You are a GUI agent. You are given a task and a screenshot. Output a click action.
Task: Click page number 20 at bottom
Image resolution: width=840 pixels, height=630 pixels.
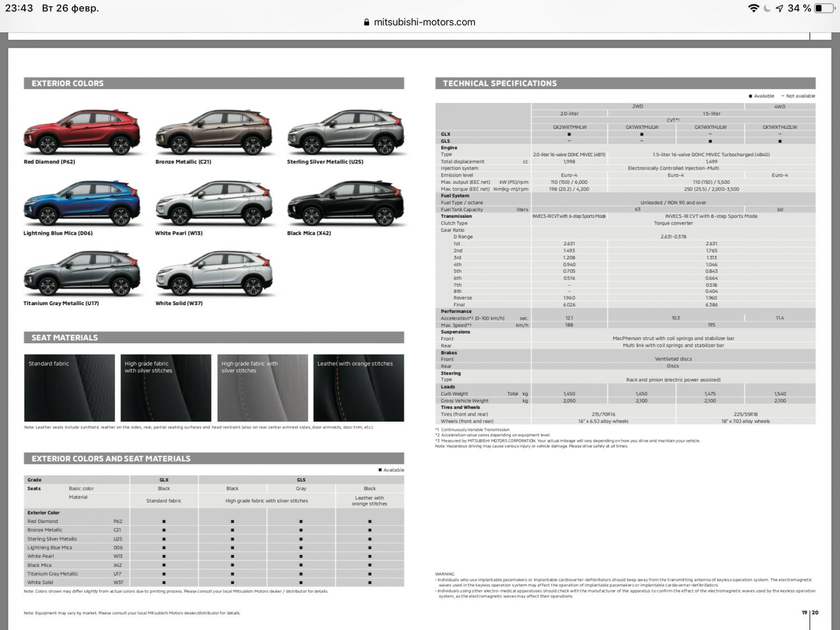coord(815,613)
